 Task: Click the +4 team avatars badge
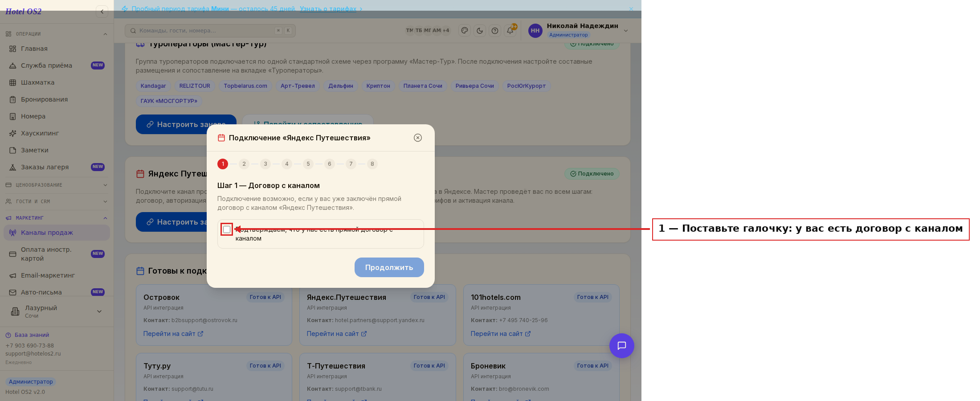446,30
